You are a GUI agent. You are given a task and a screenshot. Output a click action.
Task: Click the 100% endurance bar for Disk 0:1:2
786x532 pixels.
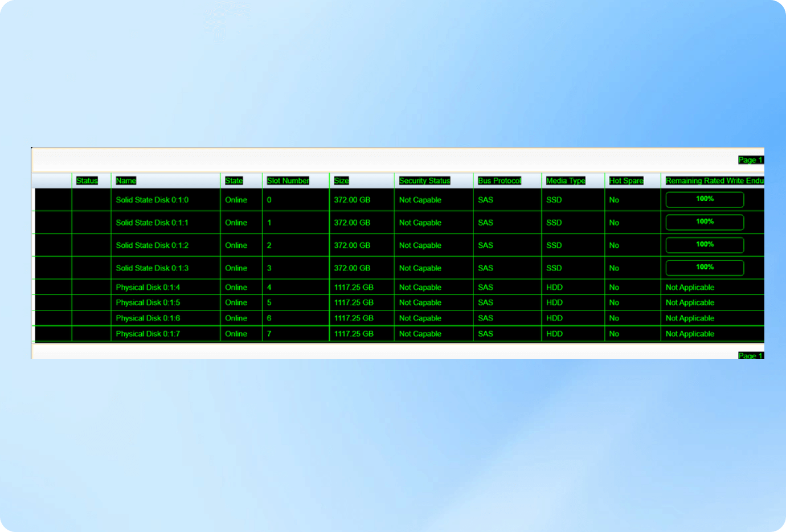pyautogui.click(x=705, y=245)
